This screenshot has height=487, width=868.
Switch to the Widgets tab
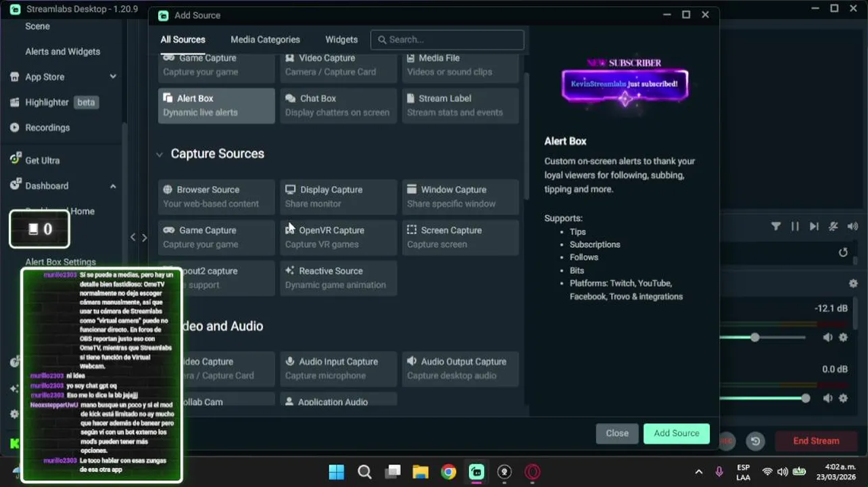point(341,39)
